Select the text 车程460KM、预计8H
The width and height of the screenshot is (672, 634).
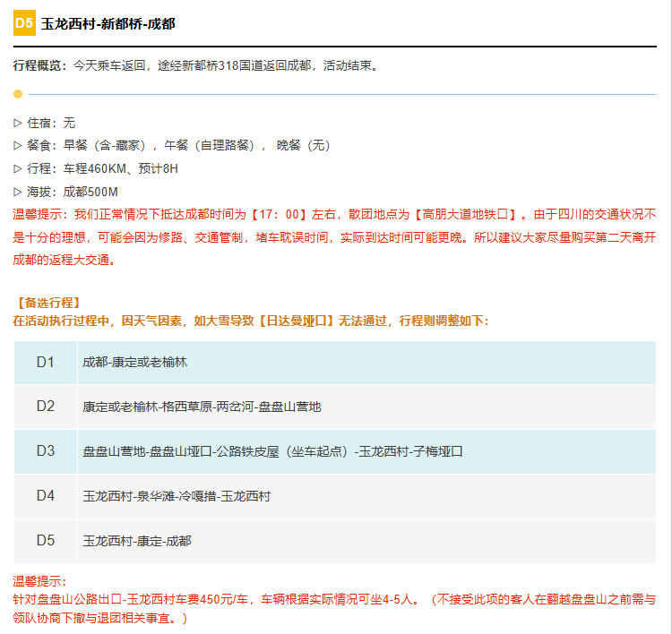[120, 168]
